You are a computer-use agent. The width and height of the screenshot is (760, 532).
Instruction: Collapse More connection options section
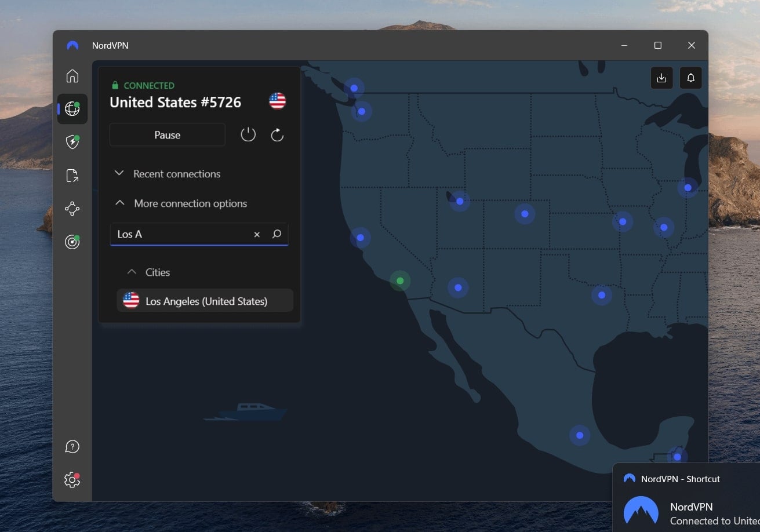[x=181, y=203]
